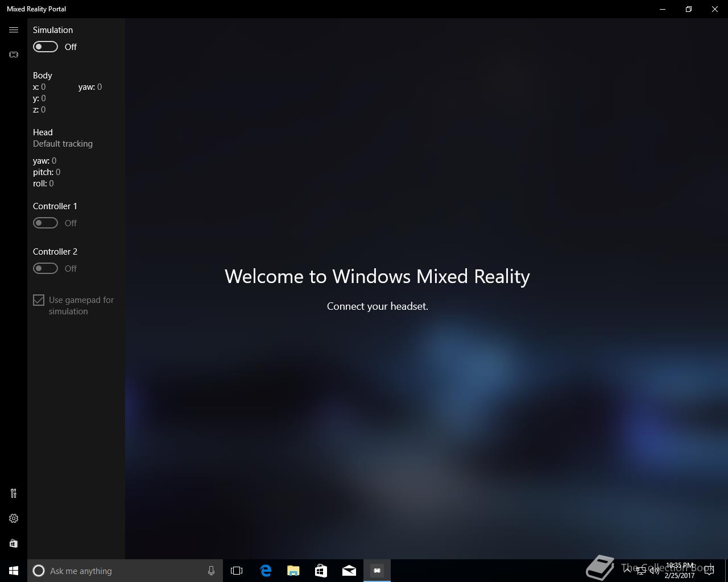Click the Head pitch value
Viewport: 728px width, 582px height.
click(58, 172)
